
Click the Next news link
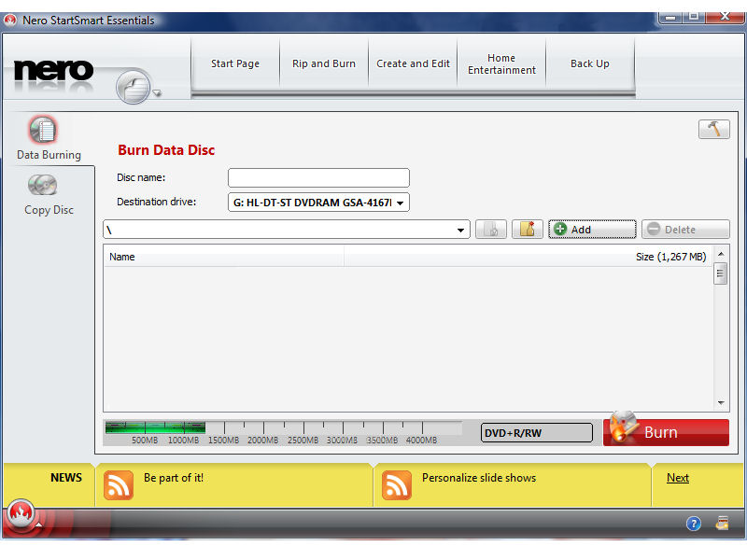[x=678, y=478]
